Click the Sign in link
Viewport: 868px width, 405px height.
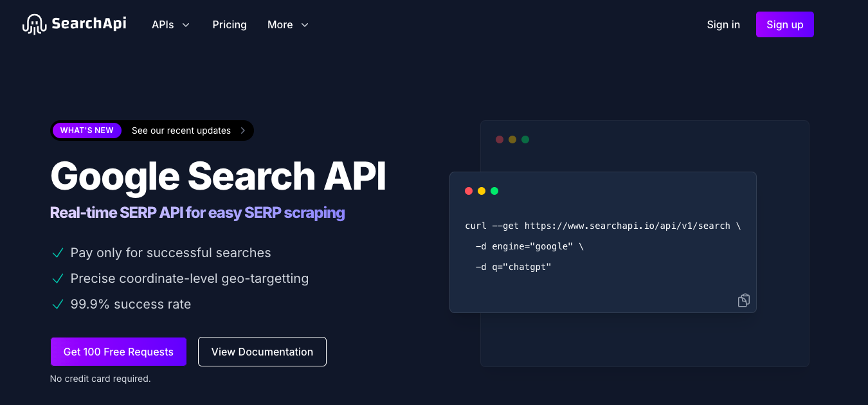point(723,24)
